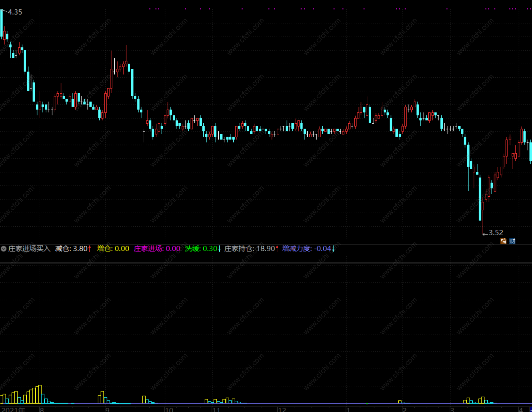
Task: Click month 3 on the time axis
Action: [452, 410]
